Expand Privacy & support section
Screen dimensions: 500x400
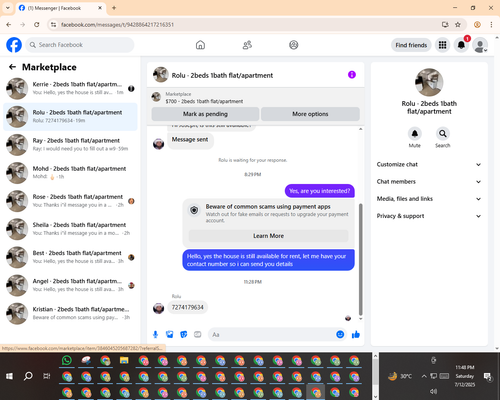[x=429, y=216]
